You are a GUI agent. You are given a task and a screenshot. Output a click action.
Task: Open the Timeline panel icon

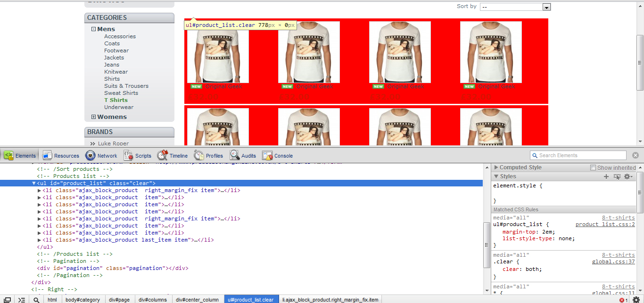163,155
